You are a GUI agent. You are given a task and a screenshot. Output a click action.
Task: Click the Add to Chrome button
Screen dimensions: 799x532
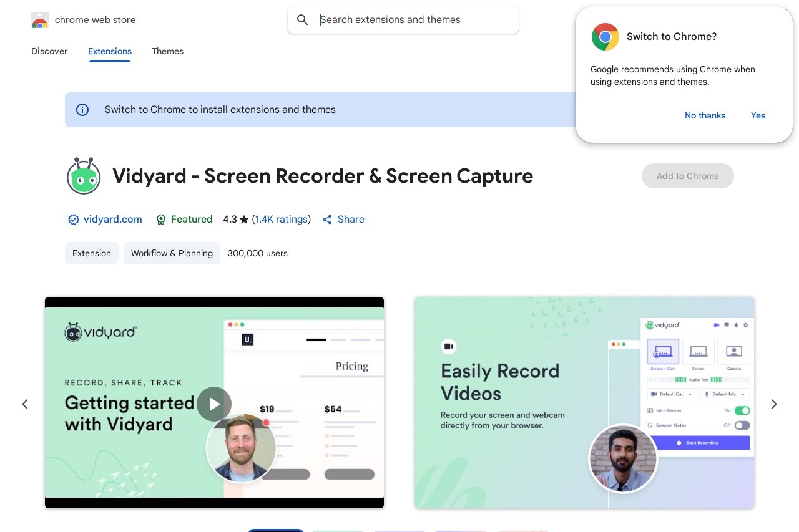[688, 176]
